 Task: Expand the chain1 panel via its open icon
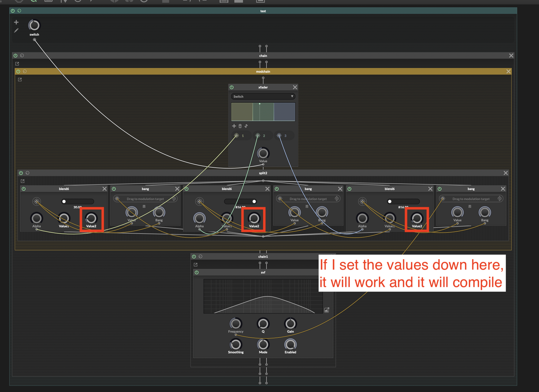point(195,264)
